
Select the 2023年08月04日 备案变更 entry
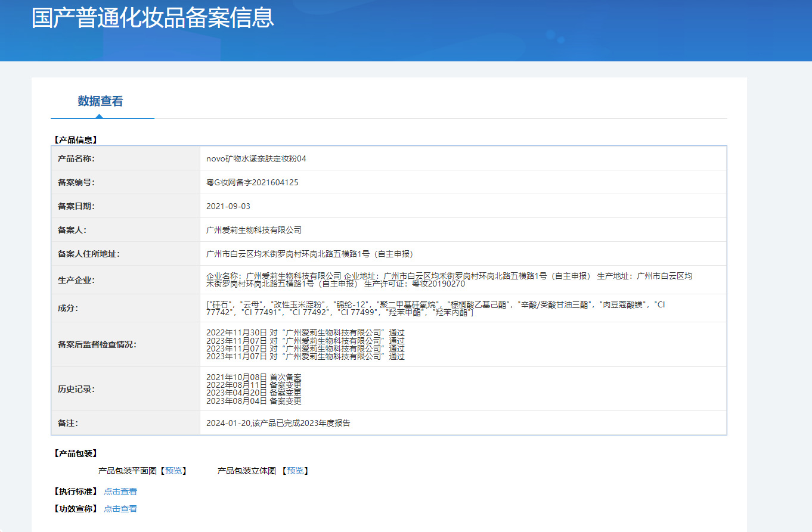(x=254, y=402)
